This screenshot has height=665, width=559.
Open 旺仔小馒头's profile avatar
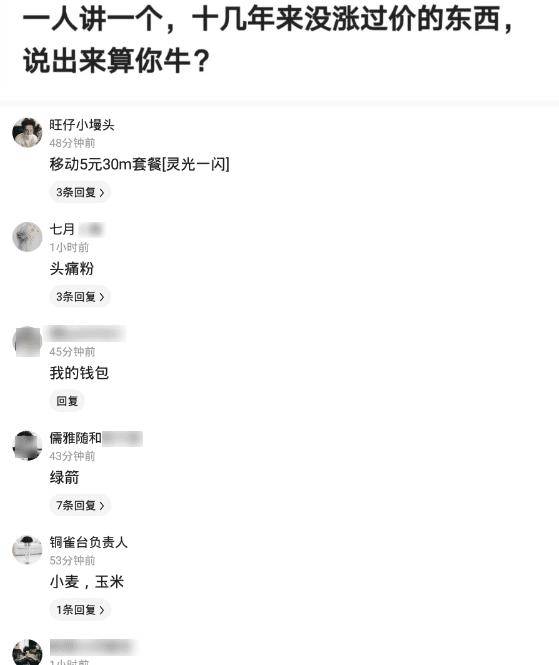[27, 133]
